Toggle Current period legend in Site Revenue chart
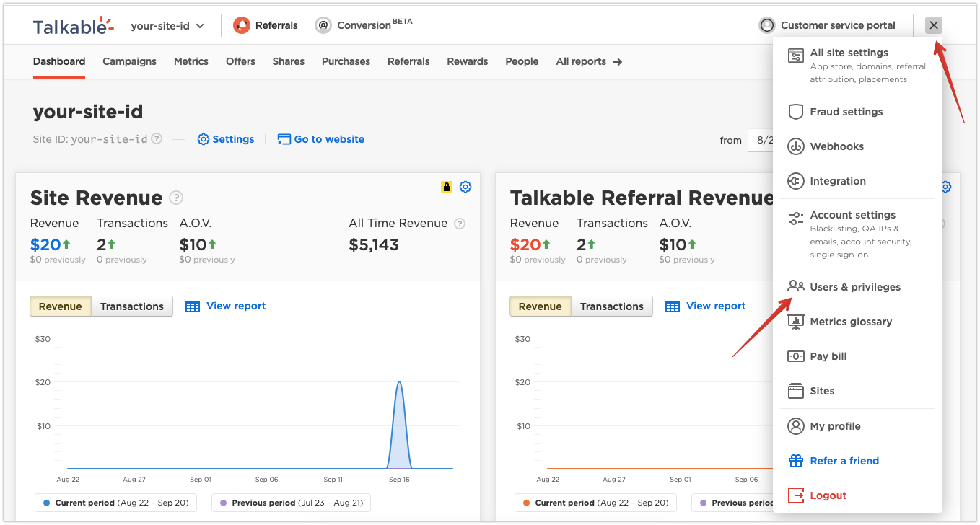Image resolution: width=980 pixels, height=525 pixels. [x=116, y=503]
